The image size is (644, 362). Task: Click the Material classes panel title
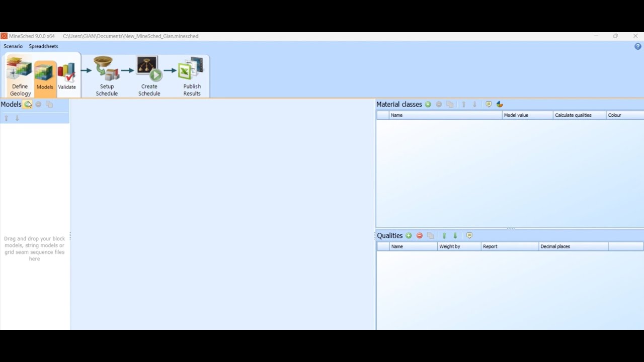tap(399, 104)
